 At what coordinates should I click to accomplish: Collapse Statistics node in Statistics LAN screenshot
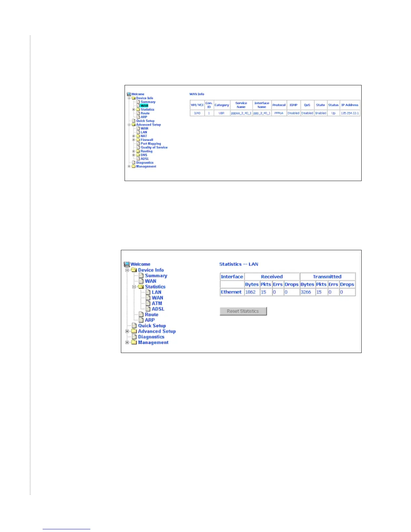coord(134,287)
